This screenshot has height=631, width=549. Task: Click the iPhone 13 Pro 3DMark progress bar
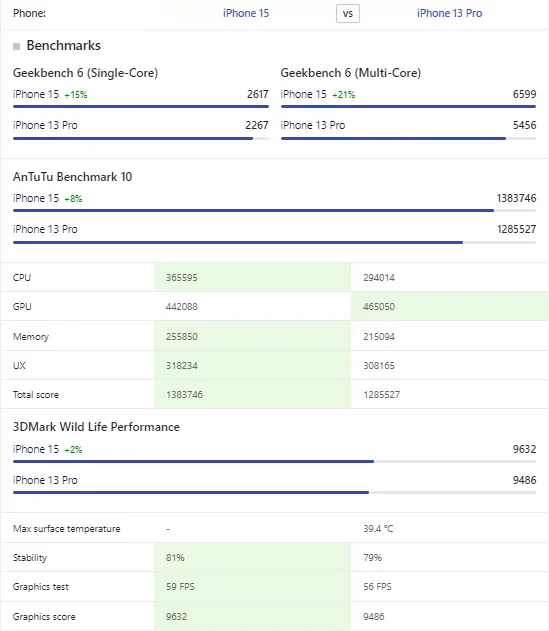coord(274,493)
